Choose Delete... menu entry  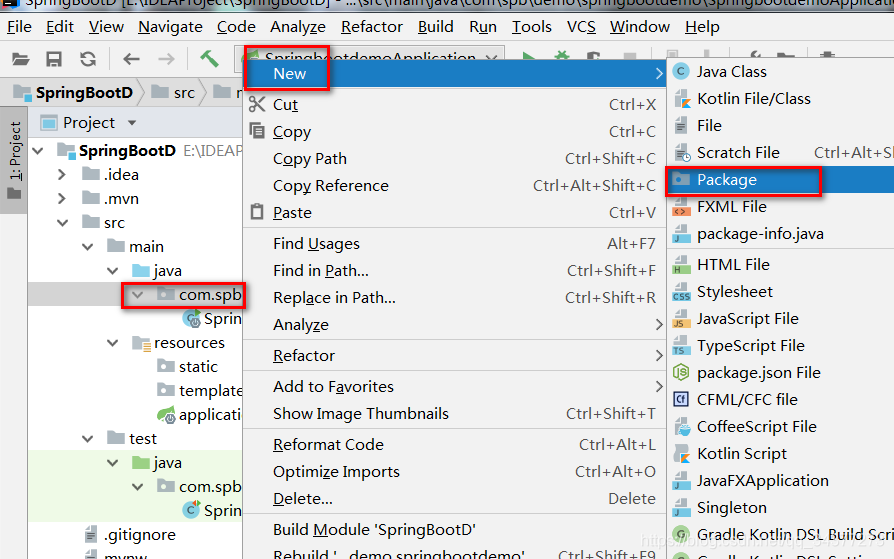(x=455, y=499)
